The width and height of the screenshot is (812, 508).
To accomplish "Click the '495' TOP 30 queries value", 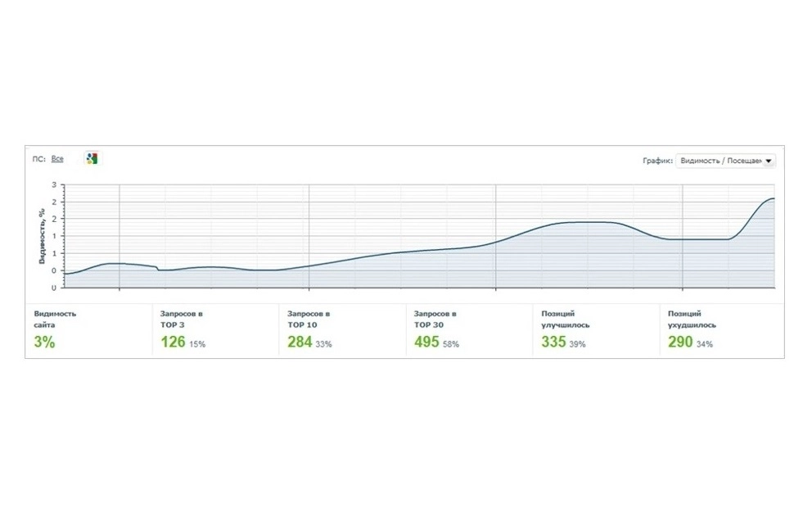I will pos(426,342).
